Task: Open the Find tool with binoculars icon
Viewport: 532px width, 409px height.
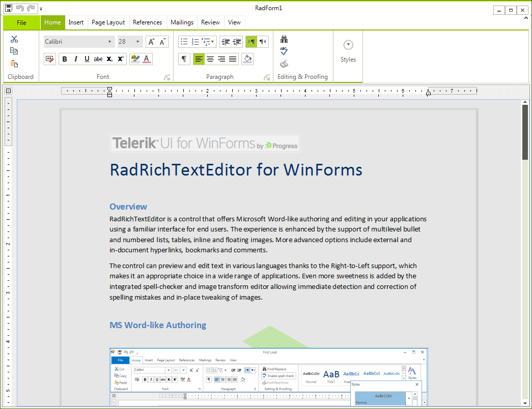Action: pos(284,39)
